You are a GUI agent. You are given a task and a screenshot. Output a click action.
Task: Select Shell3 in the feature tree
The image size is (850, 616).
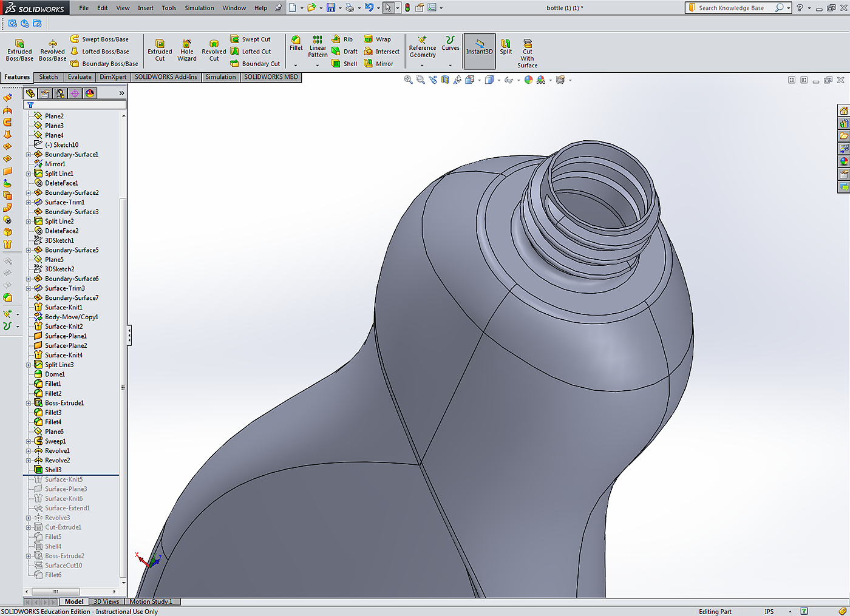tap(53, 470)
